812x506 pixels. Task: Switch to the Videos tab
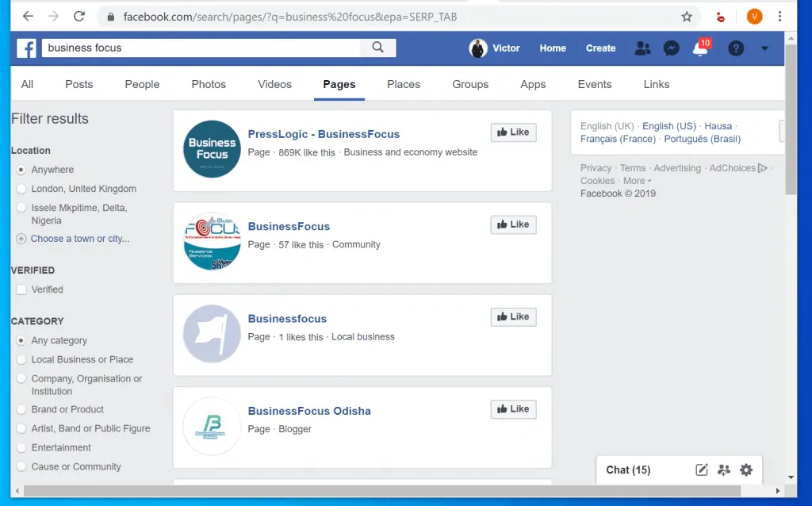click(x=274, y=84)
